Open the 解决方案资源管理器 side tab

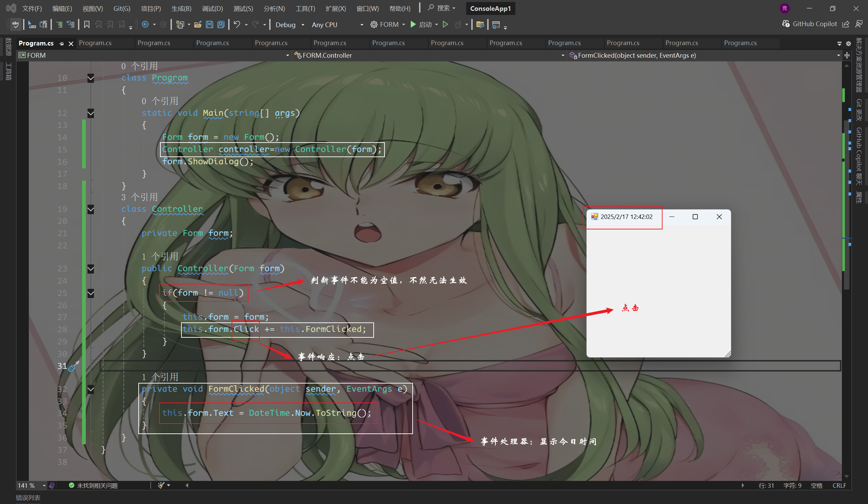point(859,65)
